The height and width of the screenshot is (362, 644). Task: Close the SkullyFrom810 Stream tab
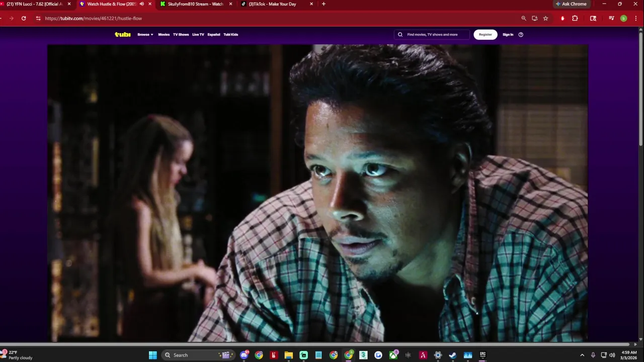230,4
